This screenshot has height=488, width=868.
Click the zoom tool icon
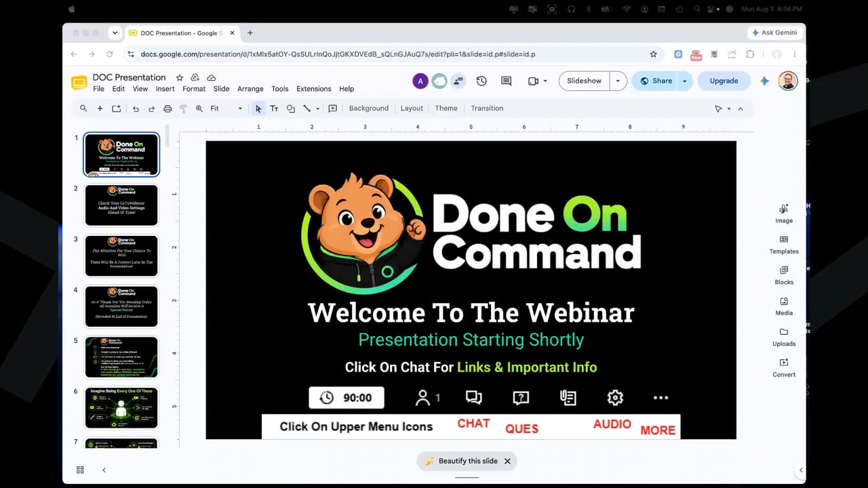(x=199, y=108)
